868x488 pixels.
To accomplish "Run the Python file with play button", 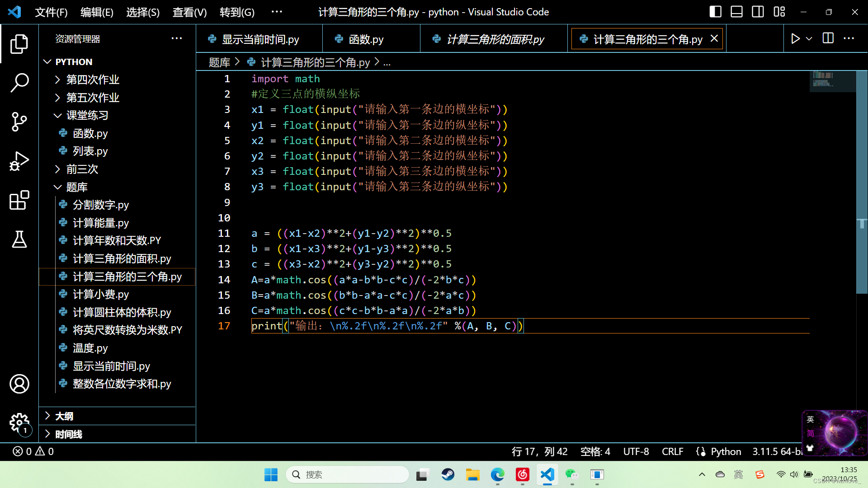I will coord(795,39).
